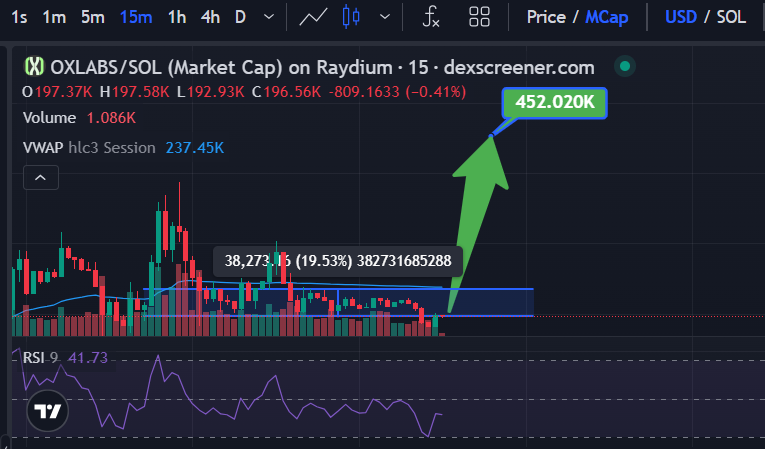Switch chart to MCap mode

(x=606, y=18)
